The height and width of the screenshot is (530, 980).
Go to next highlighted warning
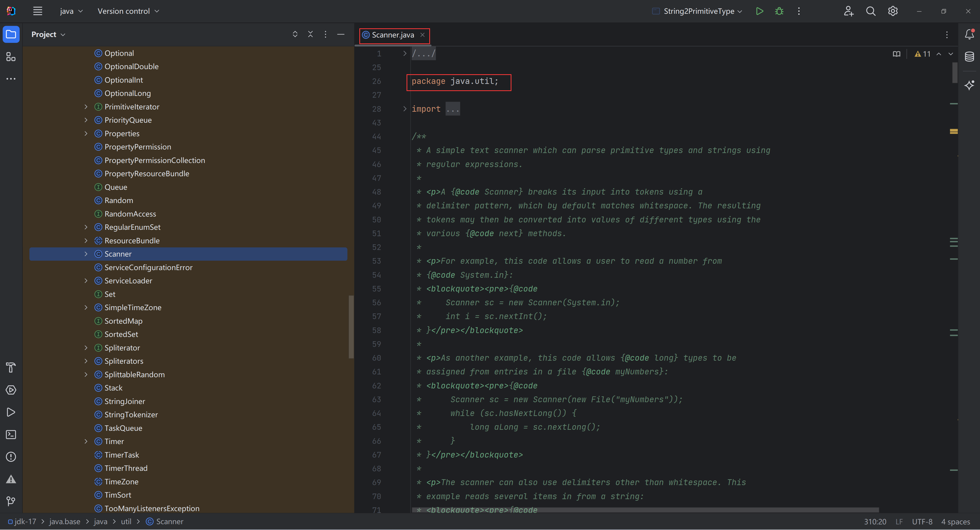coord(951,54)
